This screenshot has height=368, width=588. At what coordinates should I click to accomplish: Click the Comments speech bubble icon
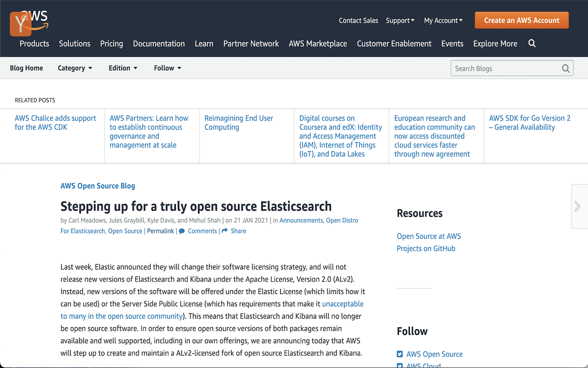click(182, 231)
